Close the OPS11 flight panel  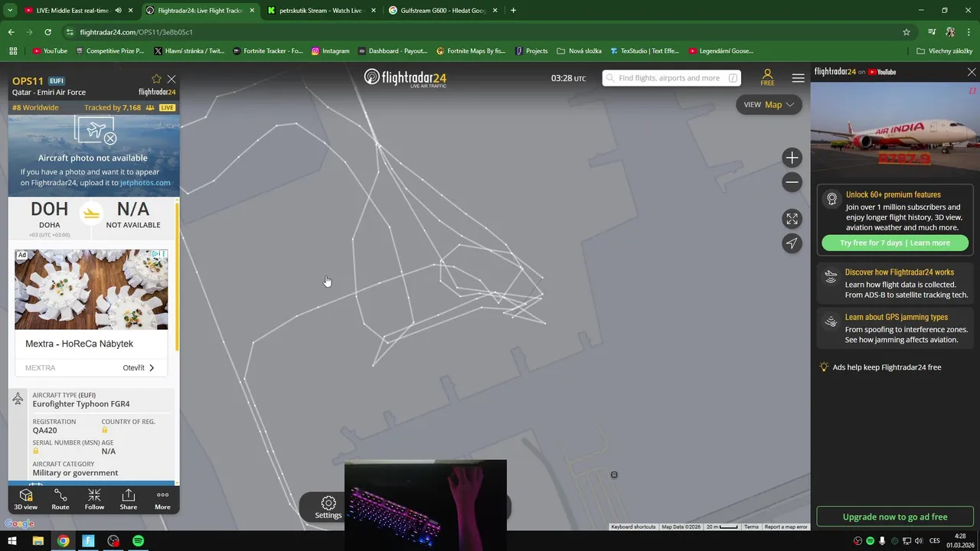coord(171,79)
